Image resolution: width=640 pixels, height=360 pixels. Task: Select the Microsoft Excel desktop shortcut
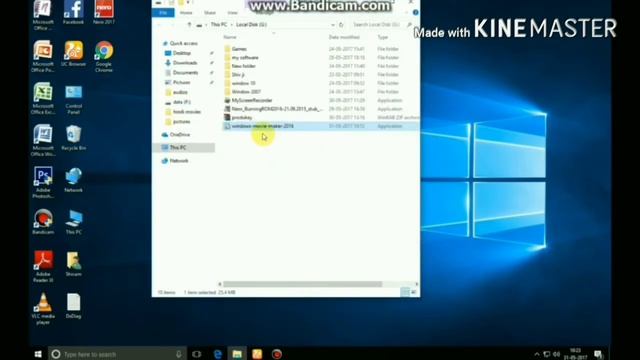[43, 98]
